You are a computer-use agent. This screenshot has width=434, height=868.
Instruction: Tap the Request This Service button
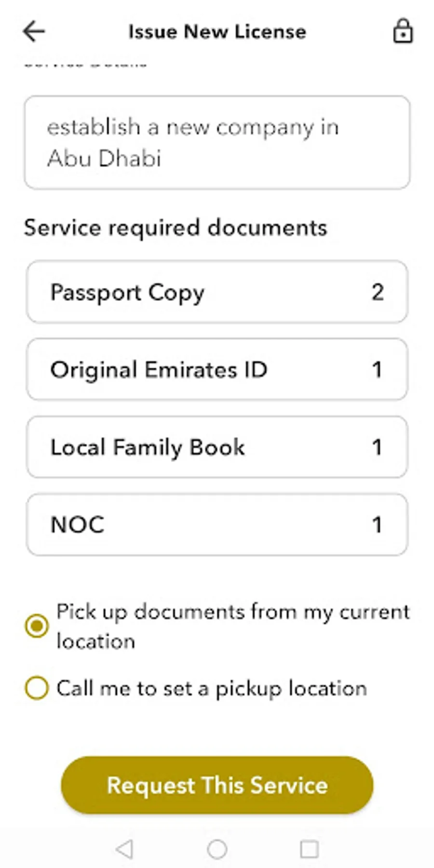click(217, 785)
